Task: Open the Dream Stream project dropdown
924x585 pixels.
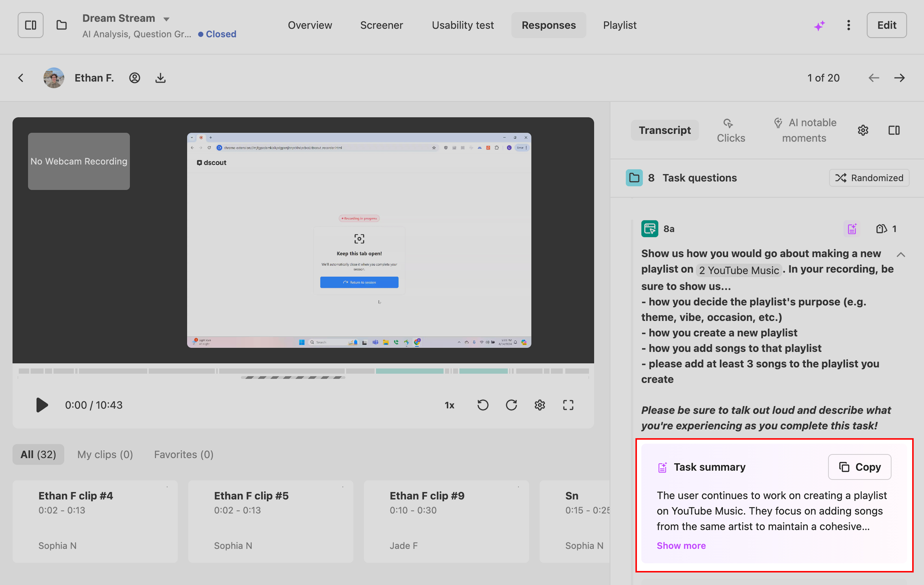Action: (166, 19)
